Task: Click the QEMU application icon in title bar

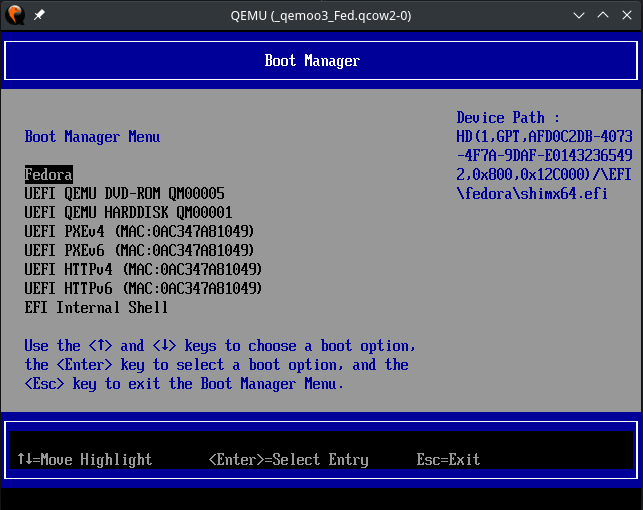Action: point(15,16)
